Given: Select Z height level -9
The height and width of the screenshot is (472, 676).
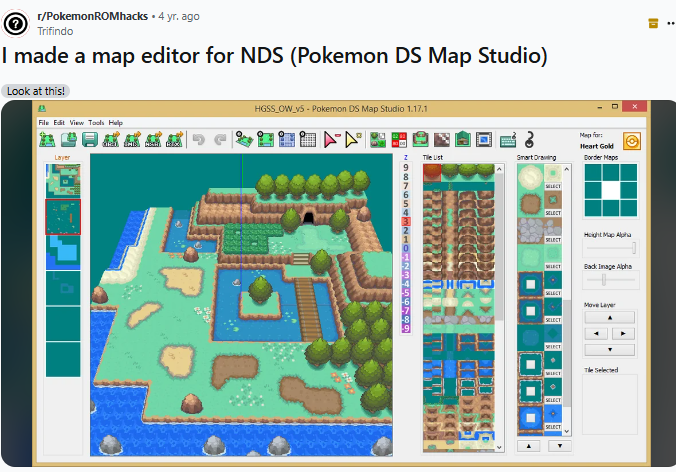Looking at the screenshot, I should 406,329.
